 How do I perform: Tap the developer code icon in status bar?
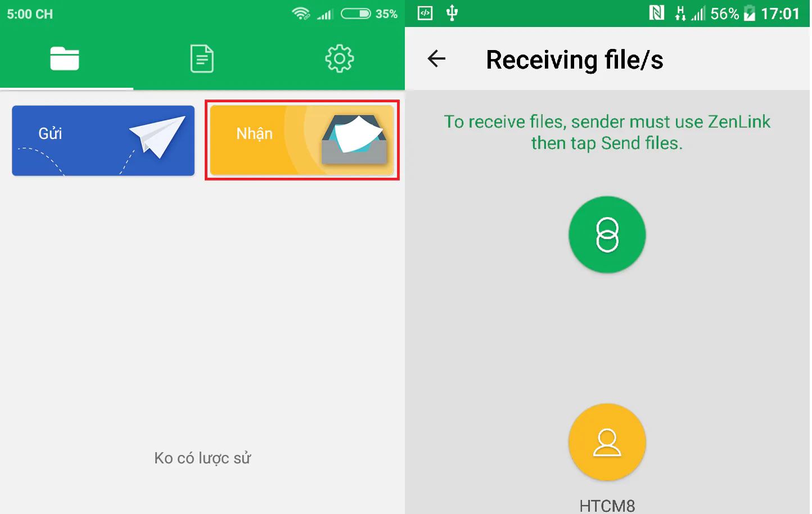pyautogui.click(x=425, y=13)
